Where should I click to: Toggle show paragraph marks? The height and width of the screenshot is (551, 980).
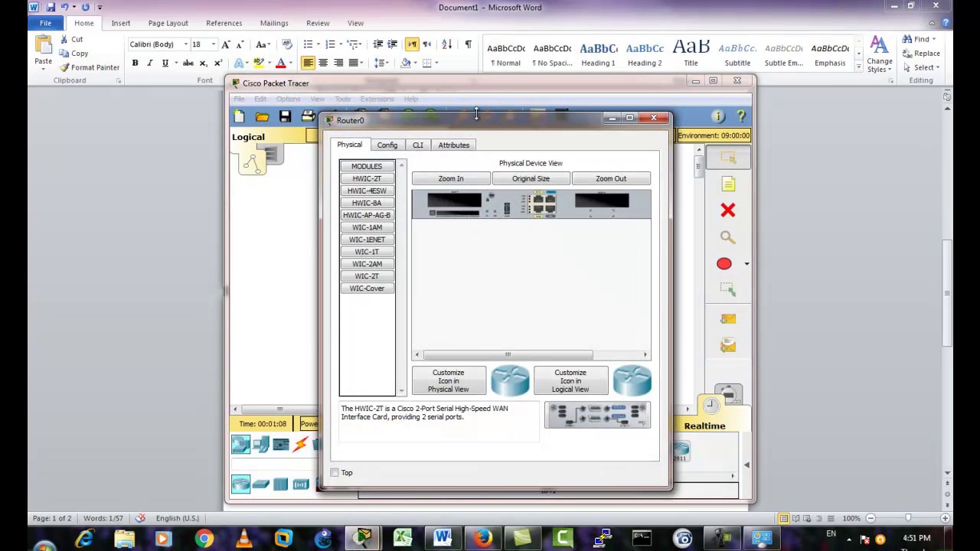pyautogui.click(x=468, y=44)
